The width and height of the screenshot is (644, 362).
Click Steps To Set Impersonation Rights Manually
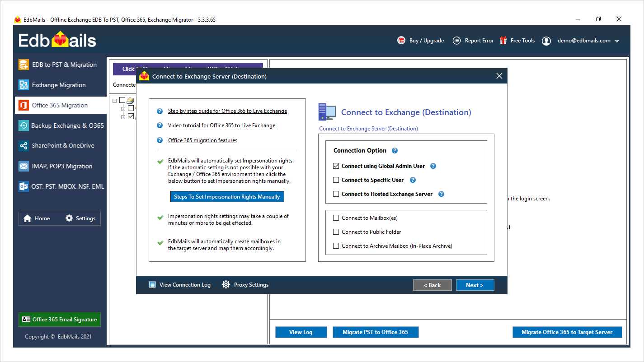[227, 197]
